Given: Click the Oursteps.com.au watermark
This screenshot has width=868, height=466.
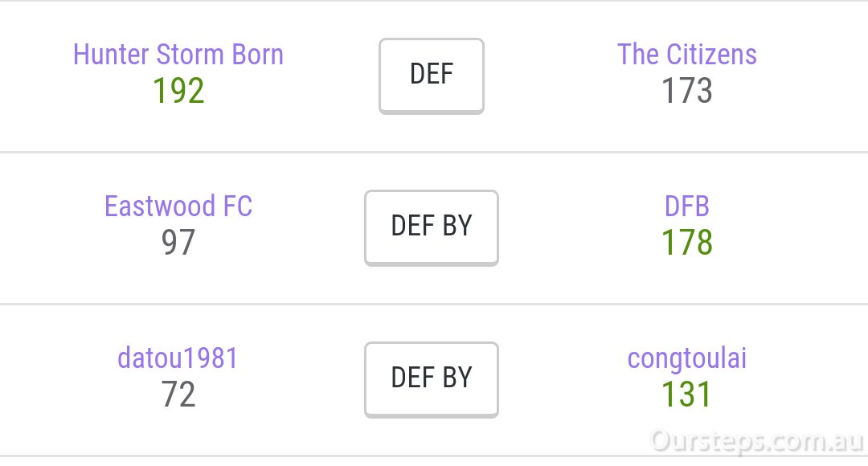Looking at the screenshot, I should coord(757,442).
